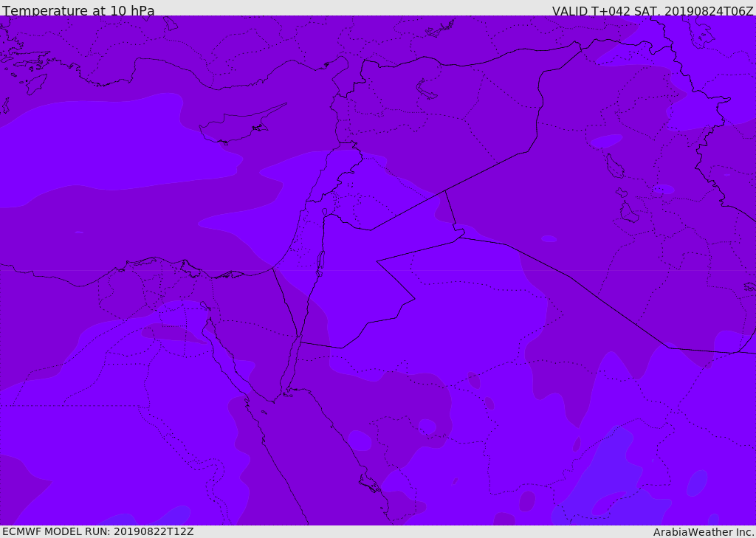Click the 'Temperature at 10 hPa' title text
Viewport: 756px width, 538px height.
coord(78,10)
